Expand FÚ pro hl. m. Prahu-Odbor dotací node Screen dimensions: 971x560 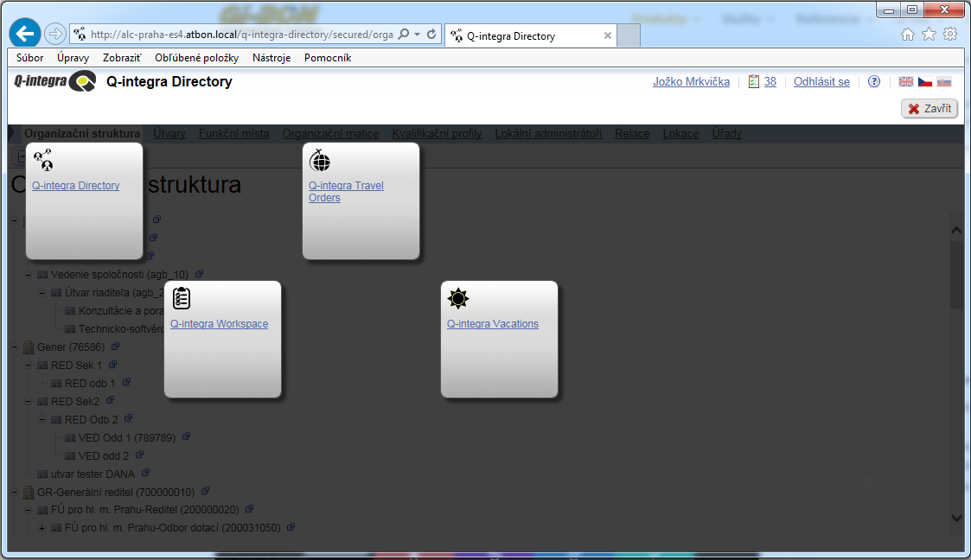42,528
